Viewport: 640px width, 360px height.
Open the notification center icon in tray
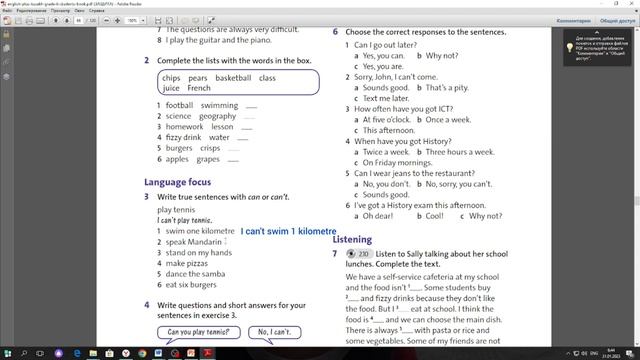click(630, 353)
